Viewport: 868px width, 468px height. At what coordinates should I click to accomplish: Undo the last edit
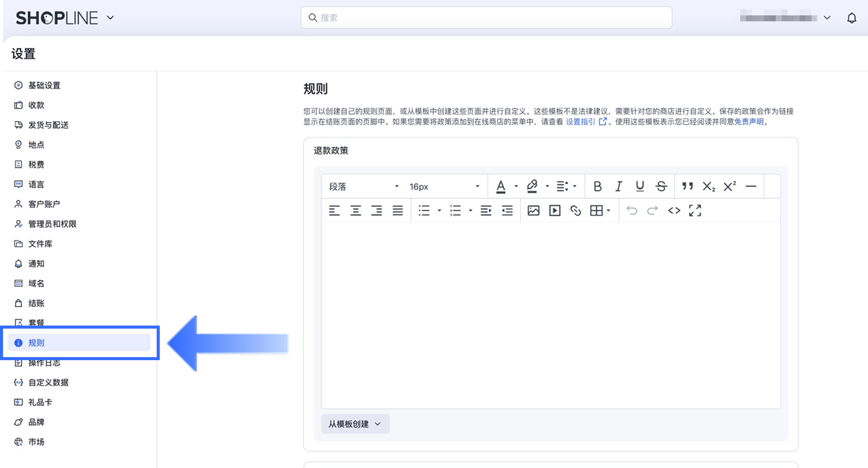(x=632, y=211)
